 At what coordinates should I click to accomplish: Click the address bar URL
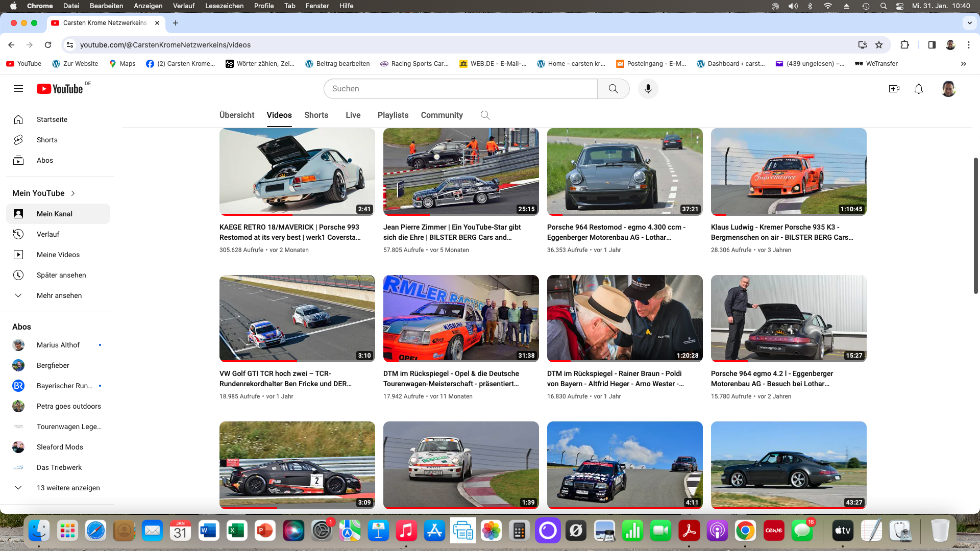[165, 45]
